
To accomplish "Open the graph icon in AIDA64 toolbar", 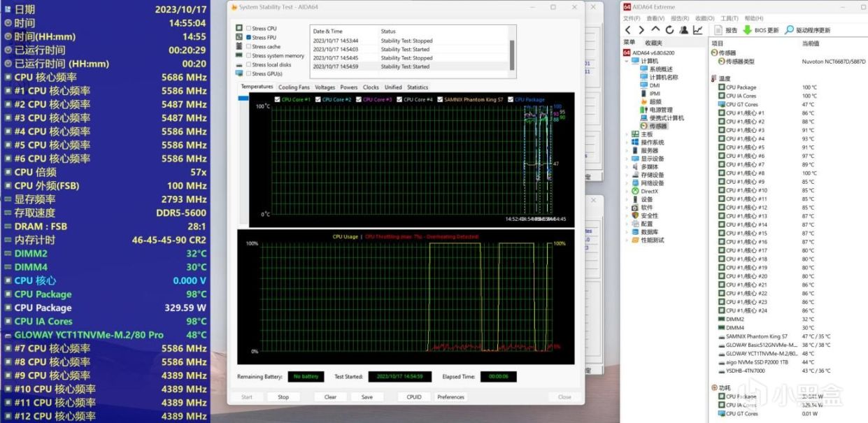I will tap(697, 30).
